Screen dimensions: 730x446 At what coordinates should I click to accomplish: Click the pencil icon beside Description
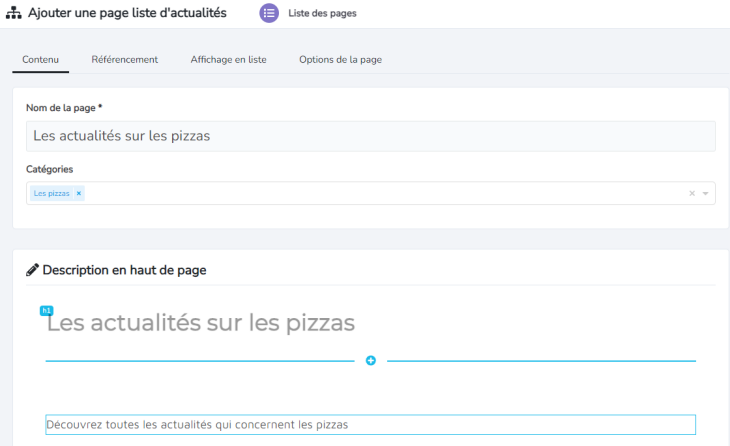tap(32, 270)
